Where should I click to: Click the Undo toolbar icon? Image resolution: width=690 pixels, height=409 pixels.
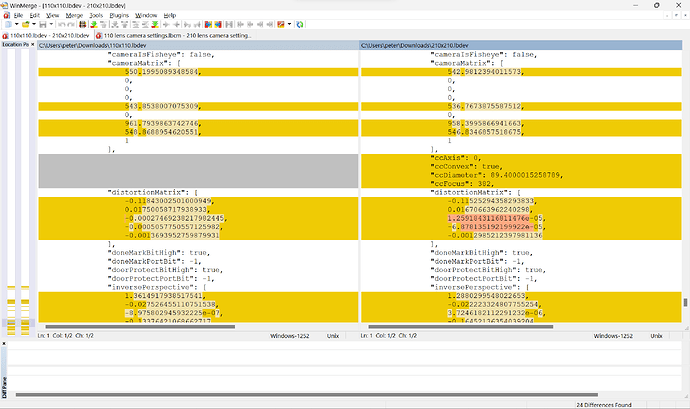[x=62, y=24]
